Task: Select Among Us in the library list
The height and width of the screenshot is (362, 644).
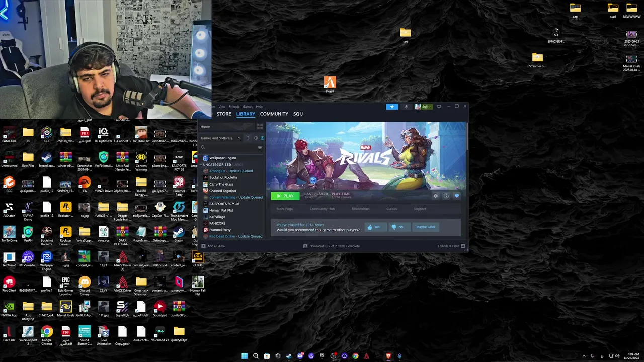Action: (x=231, y=171)
